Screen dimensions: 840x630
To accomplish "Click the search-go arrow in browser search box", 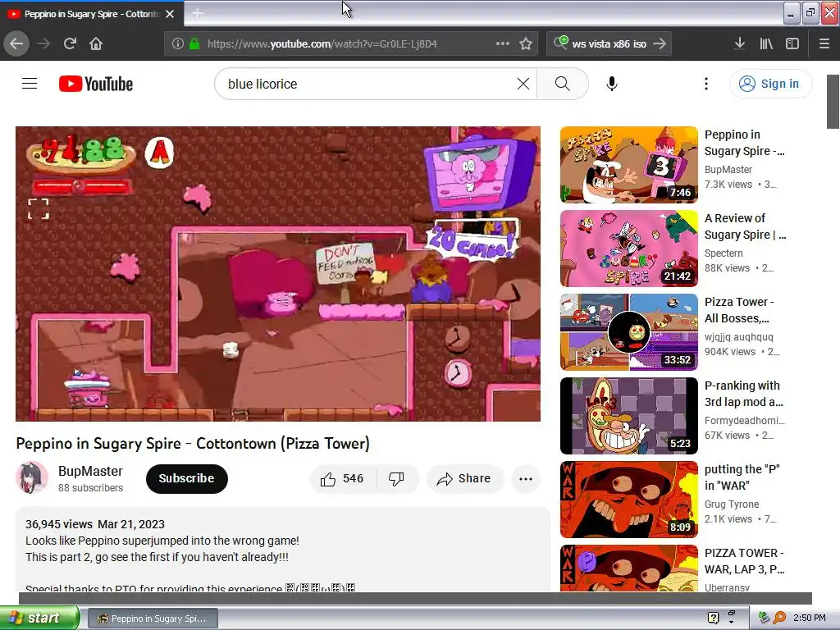I will tap(660, 43).
